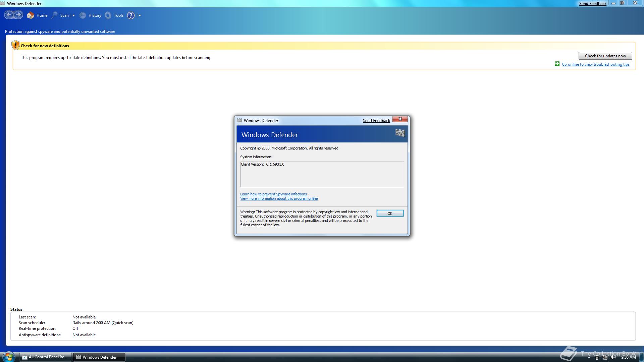Screen dimensions: 644x362
Task: Click the Help question mark icon
Action: 131,15
